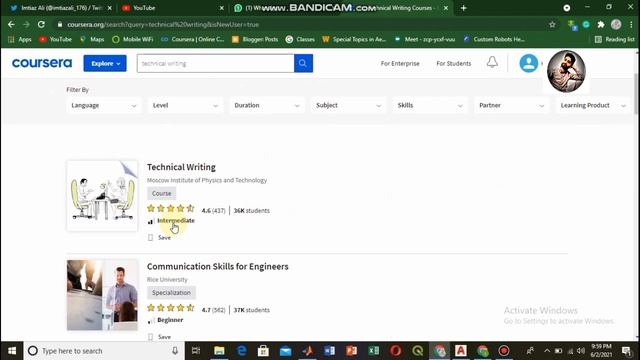The image size is (640, 360).
Task: Open the Apps shortcut in bookmarks bar
Action: [20, 39]
